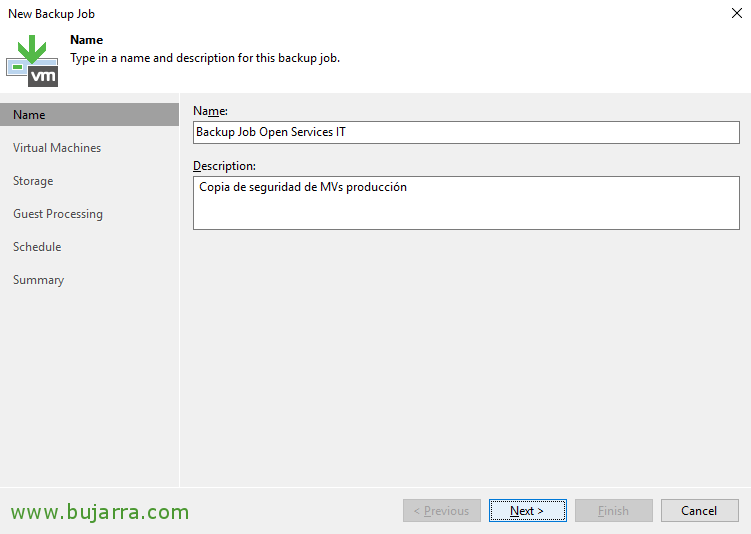Image resolution: width=751 pixels, height=534 pixels.
Task: Click the Name: field label
Action: [210, 111]
